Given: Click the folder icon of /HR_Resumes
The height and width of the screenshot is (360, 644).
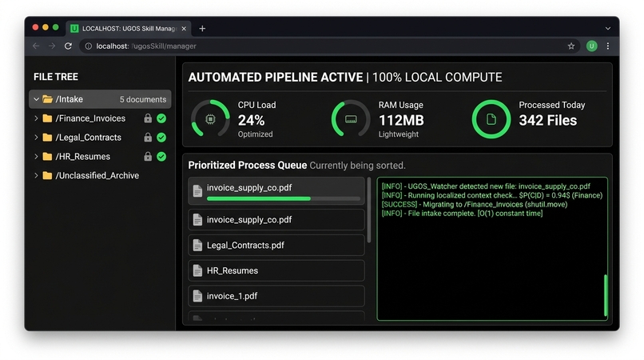Looking at the screenshot, I should coord(47,156).
